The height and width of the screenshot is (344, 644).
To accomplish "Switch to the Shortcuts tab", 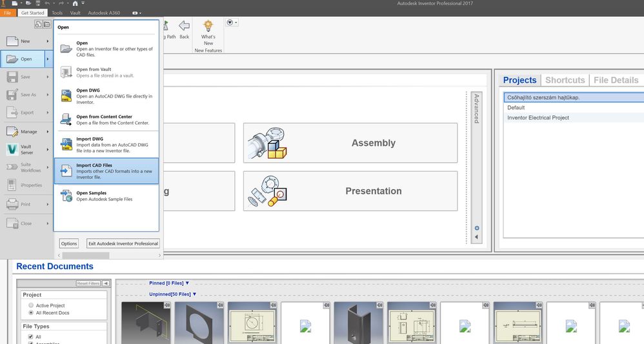I will click(565, 80).
